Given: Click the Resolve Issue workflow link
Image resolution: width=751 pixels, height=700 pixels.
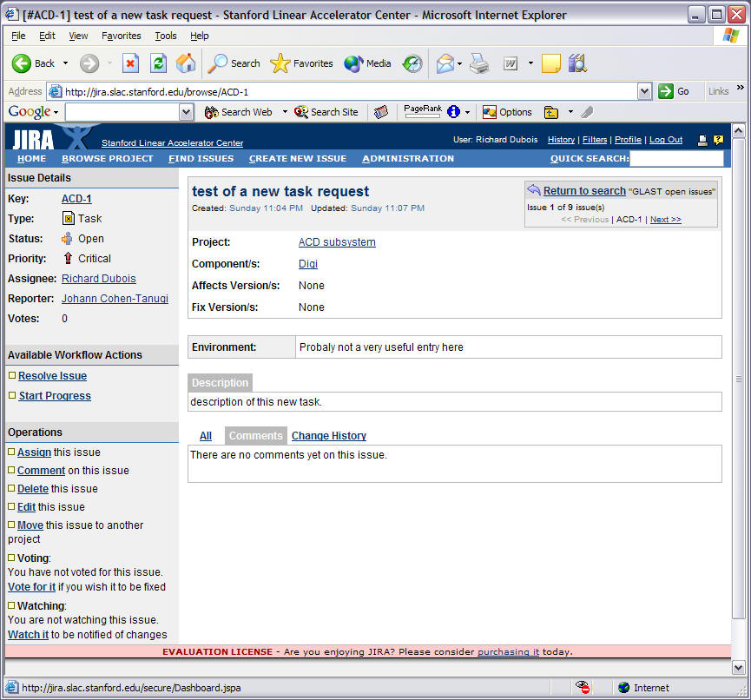Looking at the screenshot, I should point(52,376).
